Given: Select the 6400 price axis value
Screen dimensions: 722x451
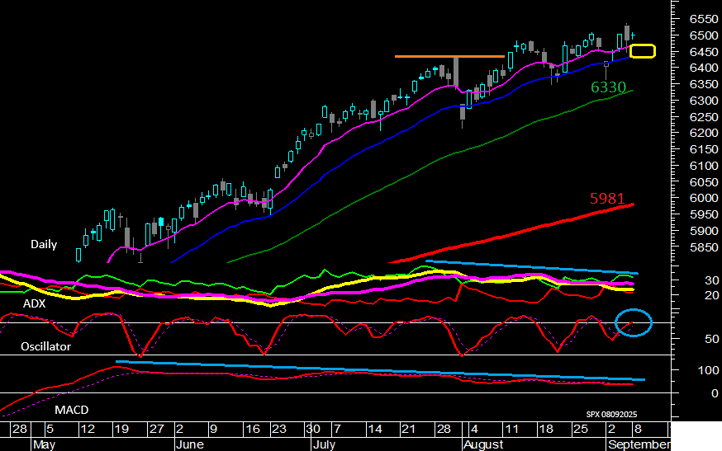Looking at the screenshot, I should click(x=704, y=68).
